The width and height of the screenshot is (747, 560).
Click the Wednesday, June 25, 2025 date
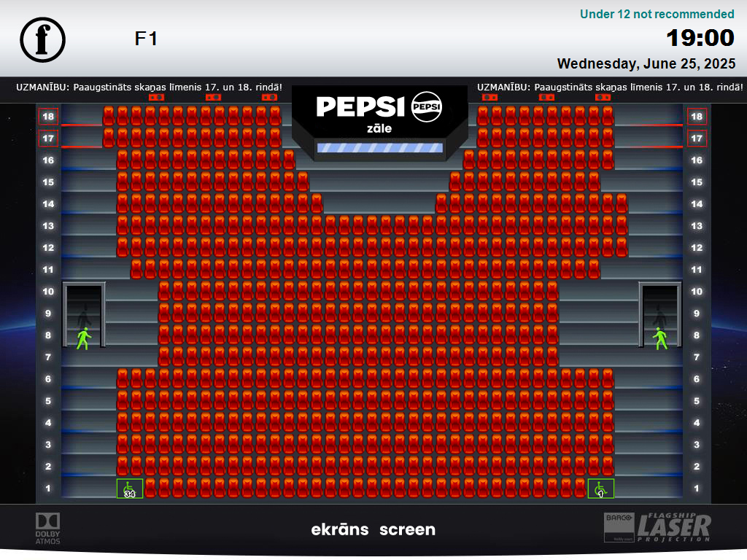point(646,64)
